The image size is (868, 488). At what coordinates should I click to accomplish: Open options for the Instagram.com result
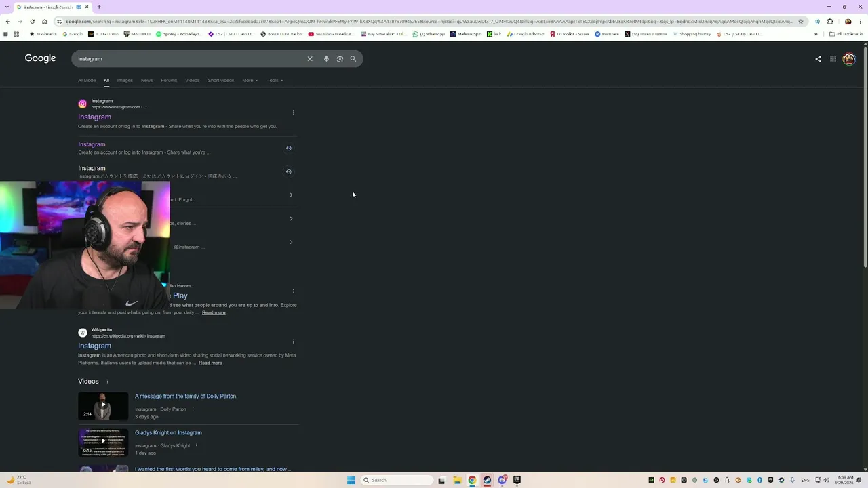(293, 113)
